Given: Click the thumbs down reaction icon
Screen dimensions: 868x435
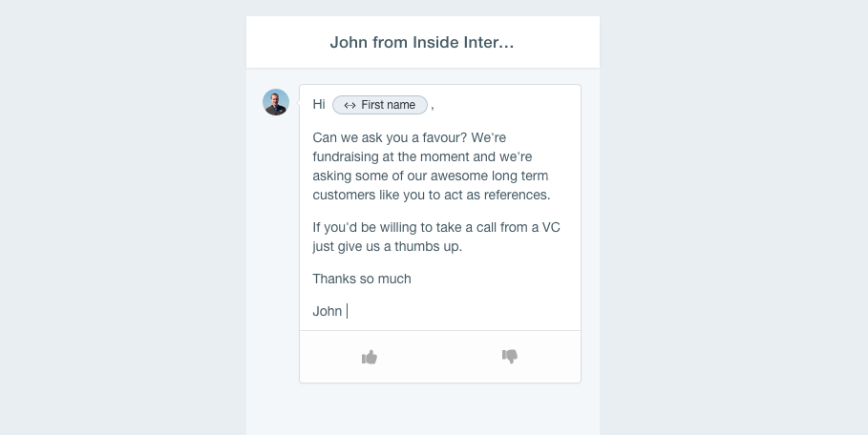Looking at the screenshot, I should pyautogui.click(x=510, y=357).
